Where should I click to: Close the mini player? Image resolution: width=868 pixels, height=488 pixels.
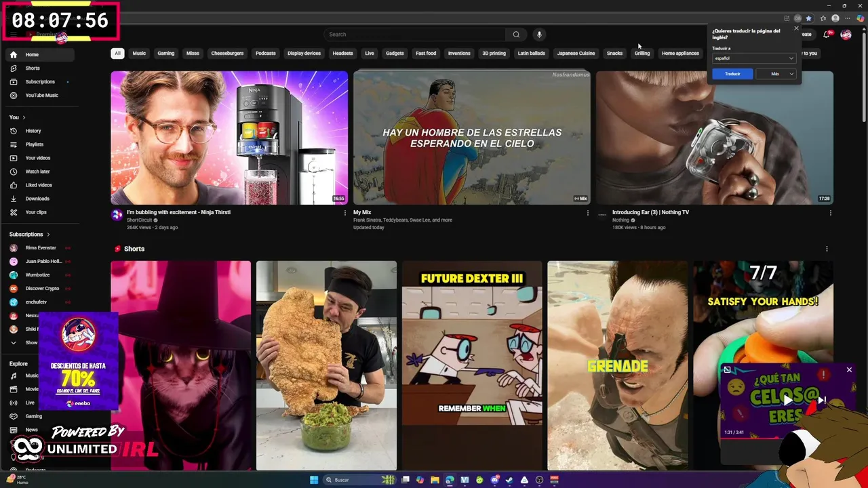(x=849, y=370)
